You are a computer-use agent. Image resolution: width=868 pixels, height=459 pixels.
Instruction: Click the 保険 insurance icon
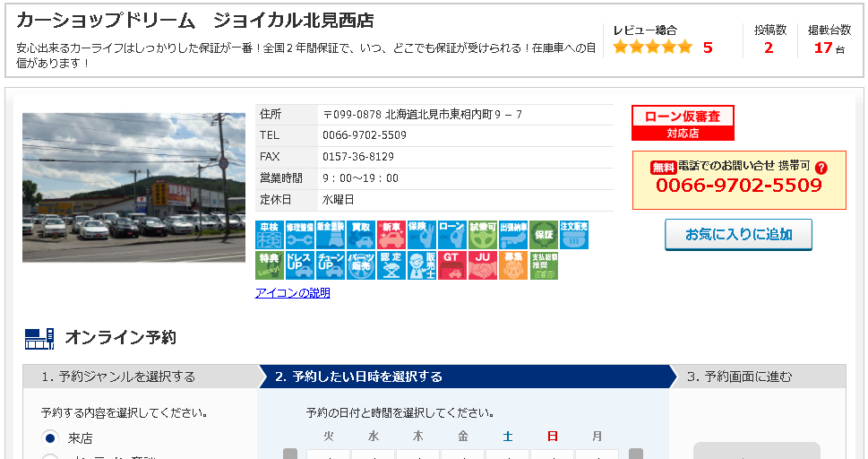coord(422,235)
